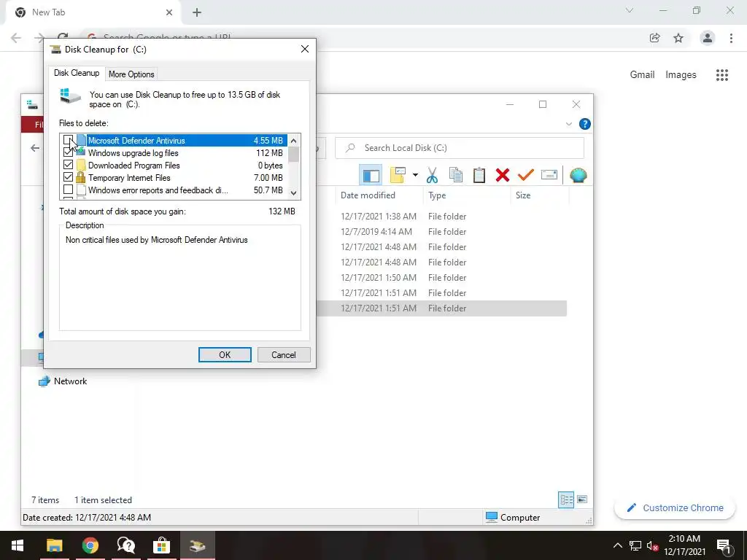Click the red X Delete icon in Explorer
Screen dimensions: 747x560
[502, 175]
